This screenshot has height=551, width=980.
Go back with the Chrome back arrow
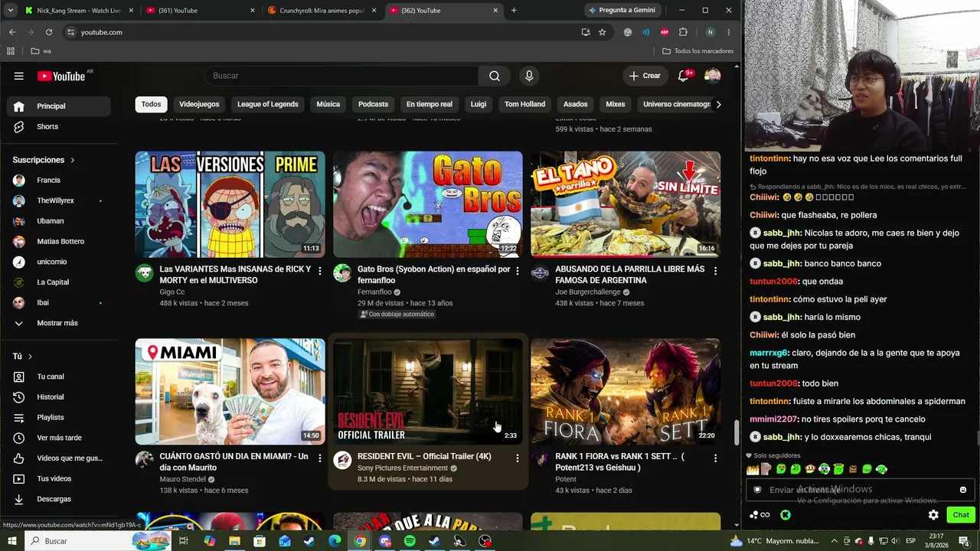pos(12,32)
